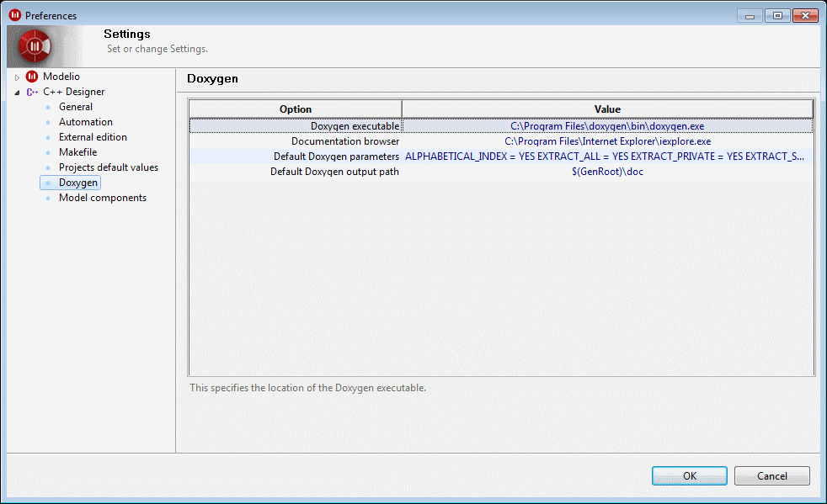Open Projects default values page

point(109,167)
